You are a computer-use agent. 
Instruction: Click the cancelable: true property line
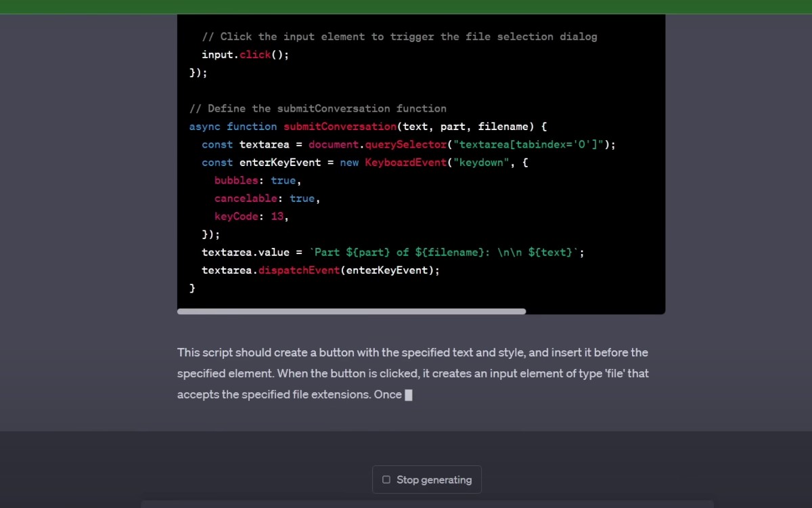(x=265, y=198)
